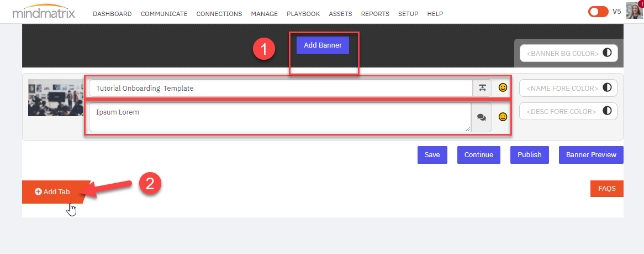The width and height of the screenshot is (644, 254).
Task: Click the Mindmatrix logo
Action: pyautogui.click(x=43, y=12)
